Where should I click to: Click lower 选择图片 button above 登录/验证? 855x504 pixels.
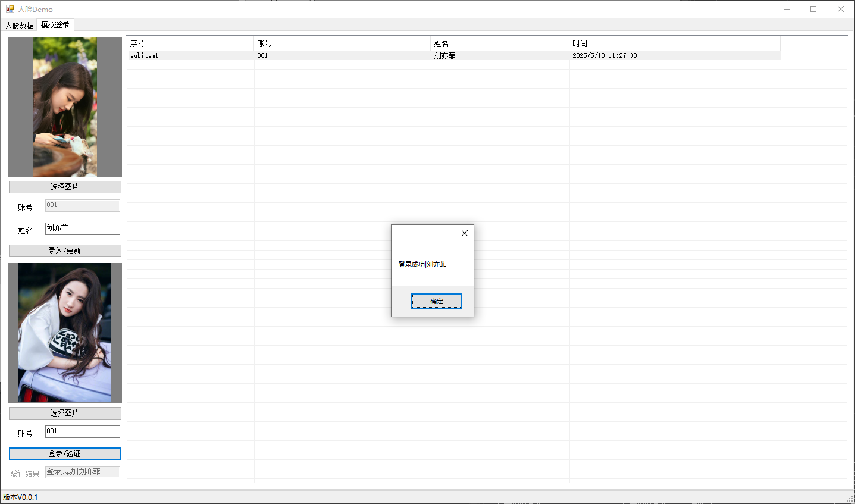click(65, 413)
